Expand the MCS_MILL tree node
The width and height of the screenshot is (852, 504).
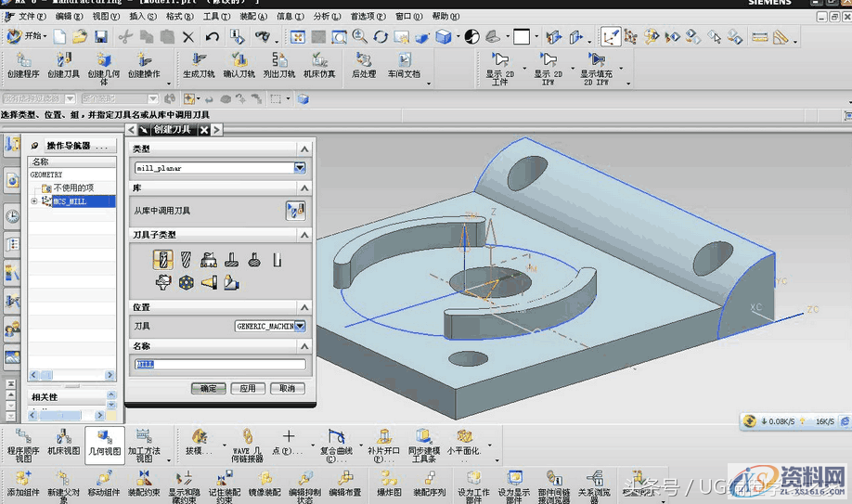[x=34, y=201]
